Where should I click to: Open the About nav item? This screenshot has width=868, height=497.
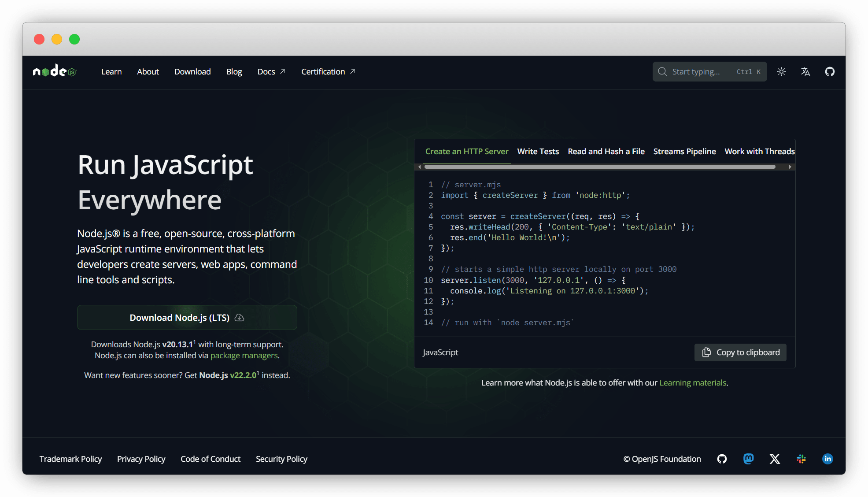148,71
